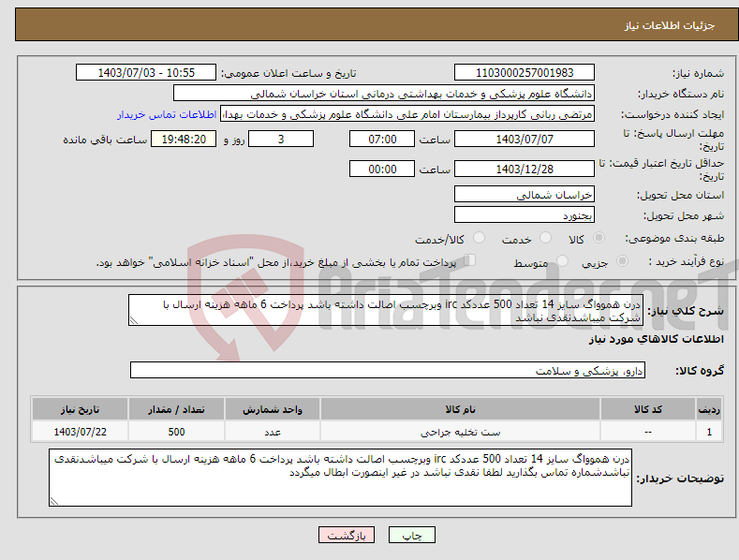Image resolution: width=739 pixels, height=560 pixels.
Task: Click the شهر محل تحویل label
Action: pos(684,216)
